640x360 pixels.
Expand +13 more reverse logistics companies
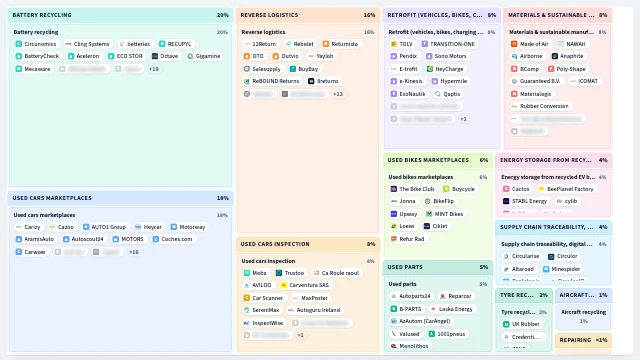click(x=338, y=94)
